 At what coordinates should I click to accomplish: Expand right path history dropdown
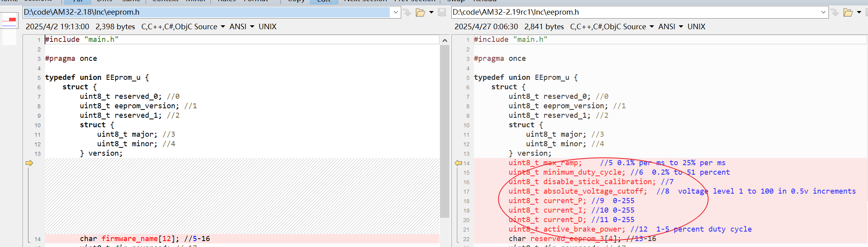pos(823,12)
